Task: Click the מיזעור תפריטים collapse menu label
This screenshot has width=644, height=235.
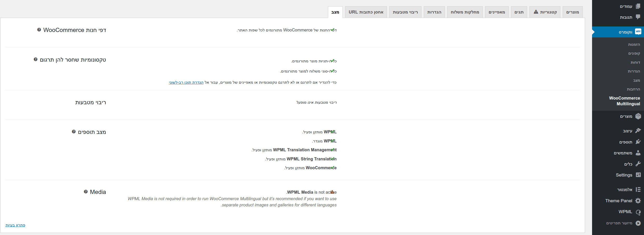Action: coord(619,223)
